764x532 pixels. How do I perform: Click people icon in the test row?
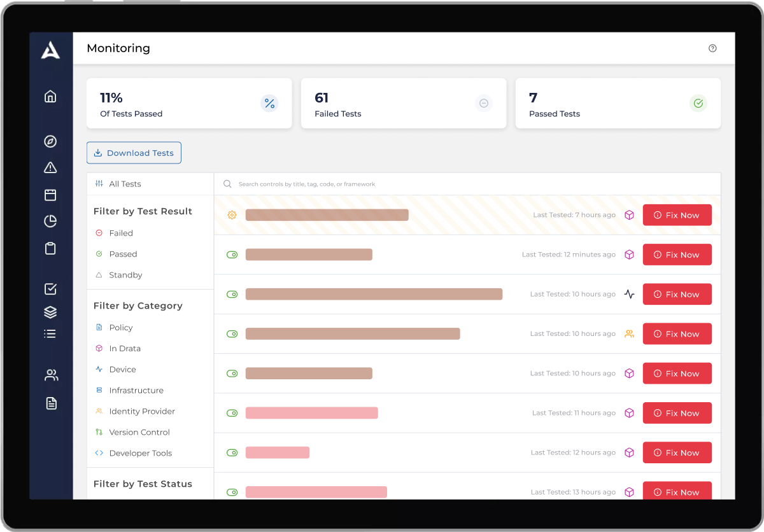(x=629, y=333)
